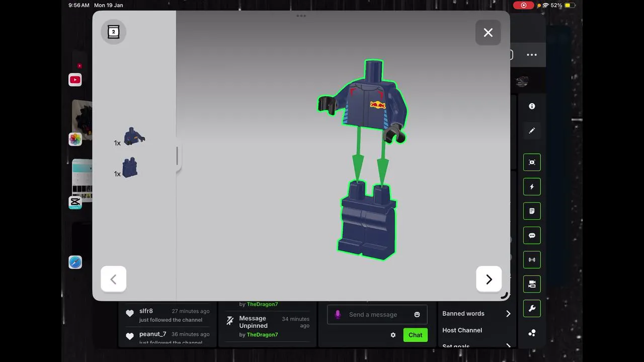Screen dimensions: 644x362
Task: Toggle the document notes panel icon
Action: (x=532, y=211)
